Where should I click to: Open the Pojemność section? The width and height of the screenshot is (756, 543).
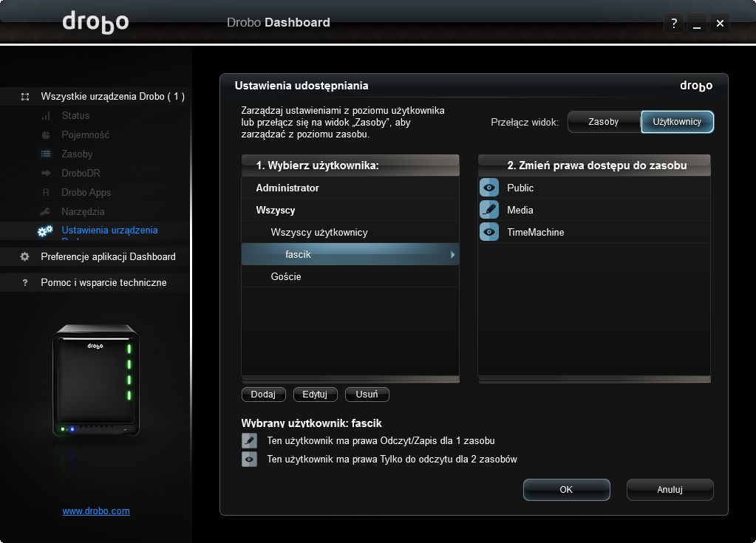[85, 135]
